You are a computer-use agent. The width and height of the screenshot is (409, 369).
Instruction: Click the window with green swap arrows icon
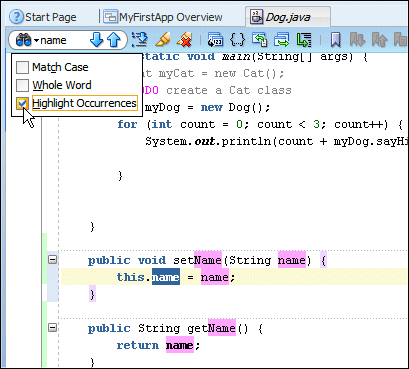282,40
